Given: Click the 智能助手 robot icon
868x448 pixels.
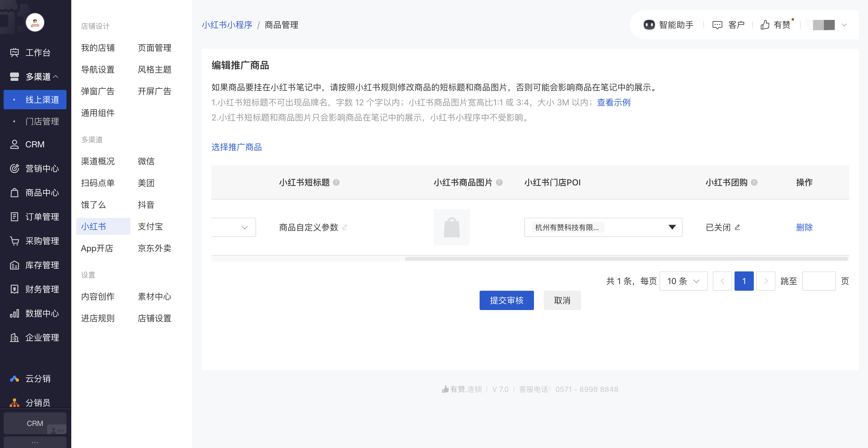Looking at the screenshot, I should (649, 25).
